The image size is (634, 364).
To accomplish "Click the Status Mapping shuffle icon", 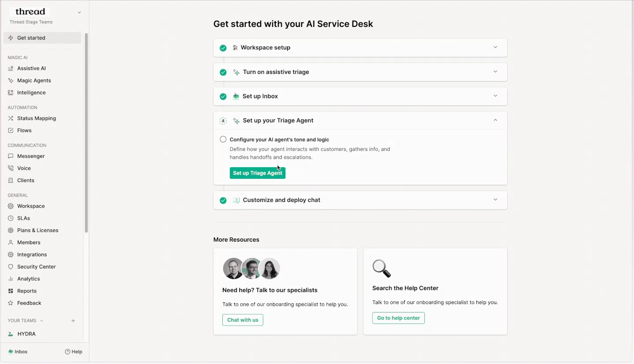I will pos(11,118).
